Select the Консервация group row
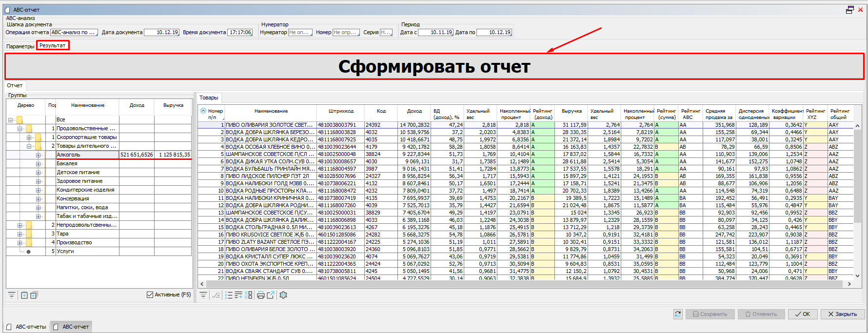This screenshot has width=868, height=333. coord(73,198)
